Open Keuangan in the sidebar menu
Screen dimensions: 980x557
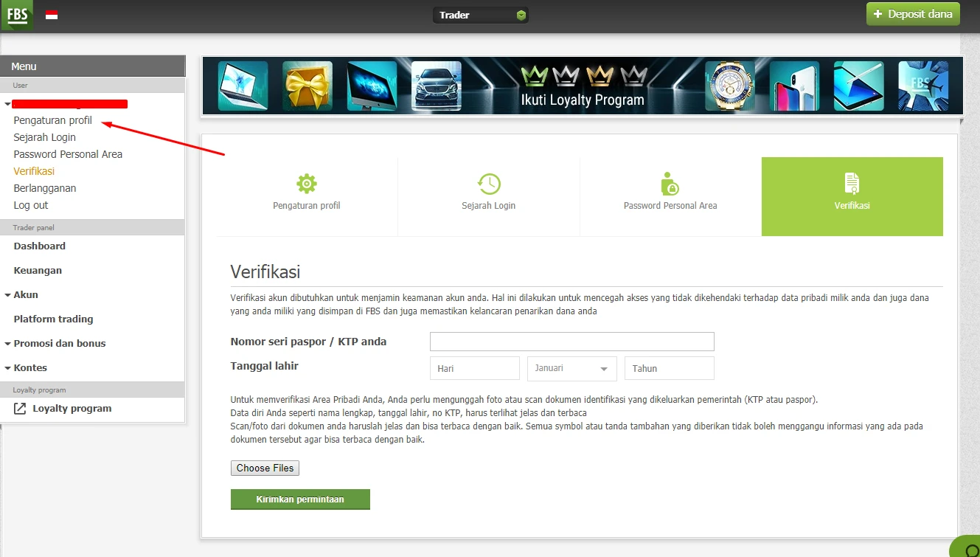pos(38,270)
